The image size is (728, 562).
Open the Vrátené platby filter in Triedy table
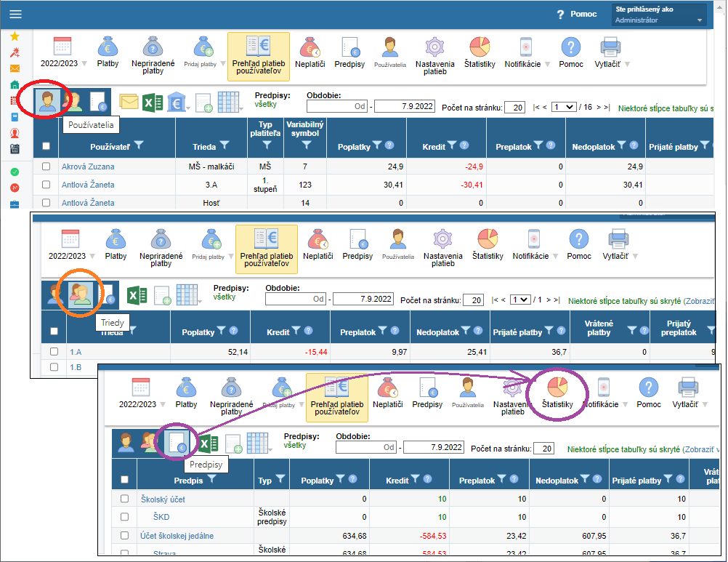tap(632, 330)
